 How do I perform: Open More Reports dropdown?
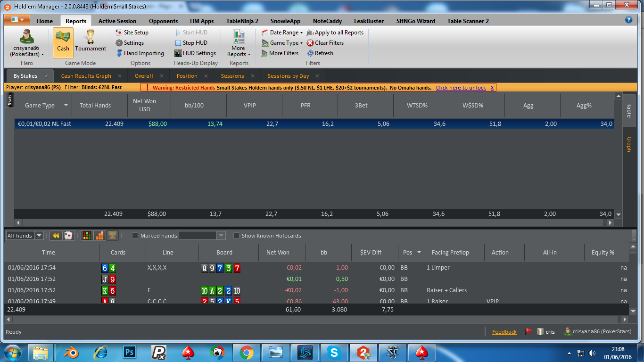[x=239, y=43]
